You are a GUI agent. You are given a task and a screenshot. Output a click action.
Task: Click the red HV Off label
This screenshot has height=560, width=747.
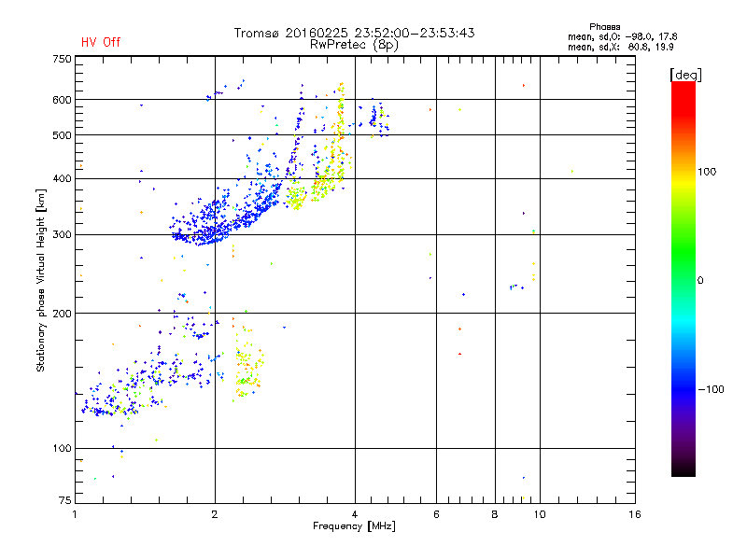[x=101, y=42]
